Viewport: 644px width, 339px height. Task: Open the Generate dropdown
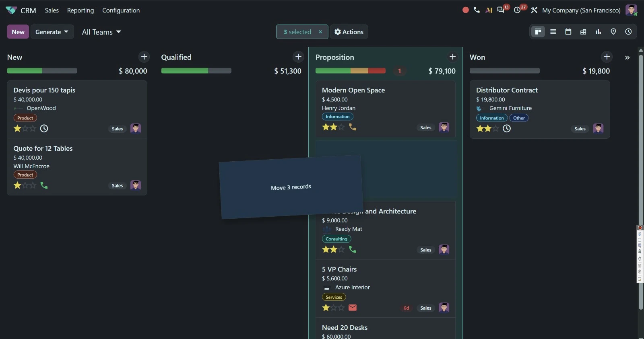52,32
